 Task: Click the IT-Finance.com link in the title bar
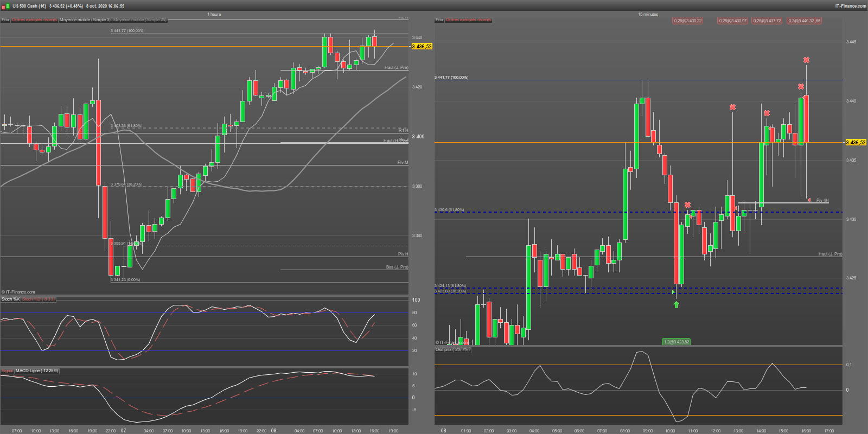pyautogui.click(x=851, y=6)
